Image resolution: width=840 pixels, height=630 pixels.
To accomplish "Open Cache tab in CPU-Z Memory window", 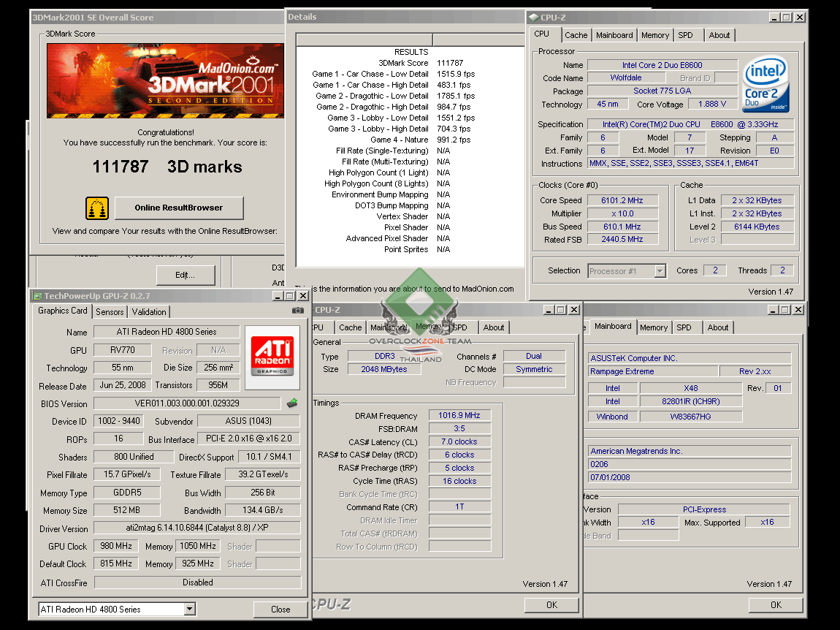I will [351, 327].
